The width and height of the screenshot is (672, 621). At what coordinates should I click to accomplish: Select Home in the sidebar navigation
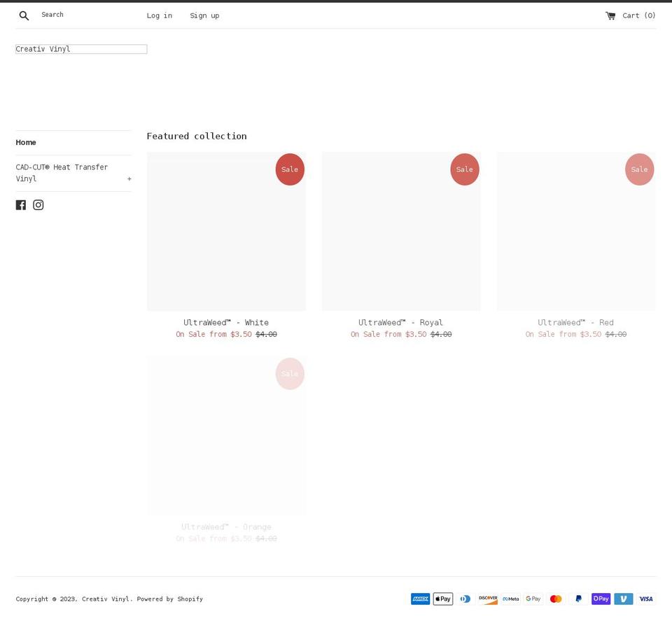26,142
